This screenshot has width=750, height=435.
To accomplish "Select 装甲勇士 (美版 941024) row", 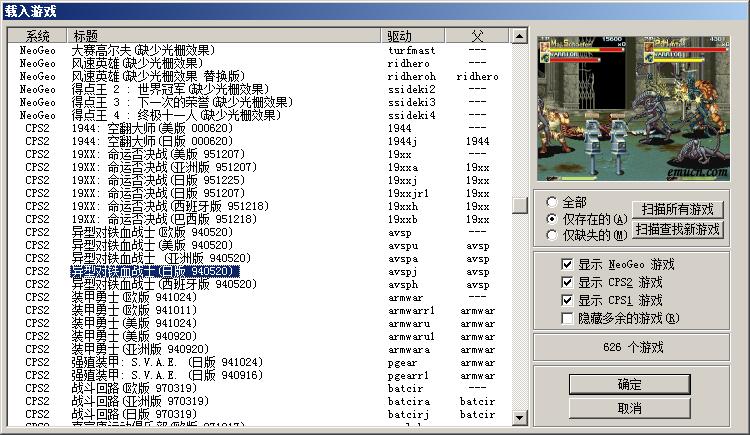I will tap(258, 323).
